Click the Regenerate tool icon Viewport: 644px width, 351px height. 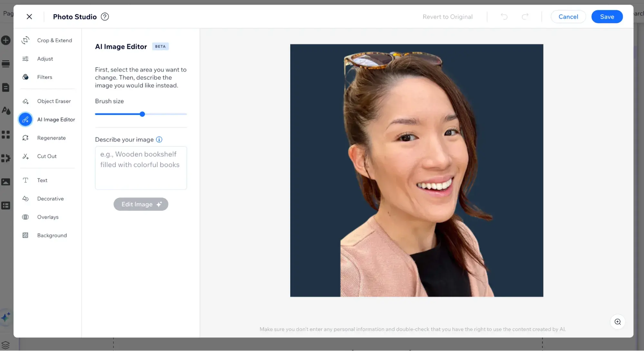click(x=25, y=138)
